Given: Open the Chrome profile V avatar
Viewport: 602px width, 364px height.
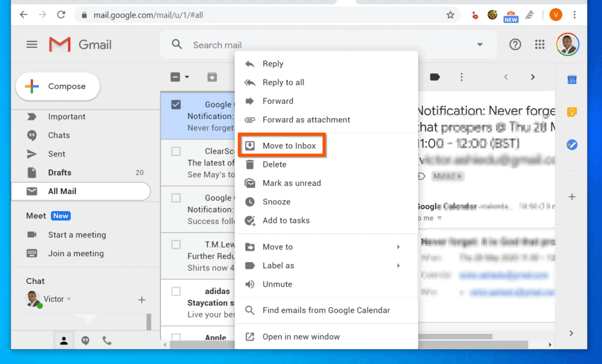Looking at the screenshot, I should [x=556, y=15].
